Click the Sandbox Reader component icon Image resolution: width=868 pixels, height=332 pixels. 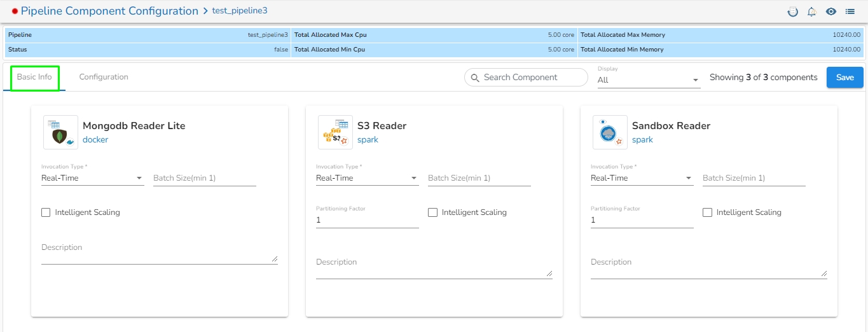[610, 132]
